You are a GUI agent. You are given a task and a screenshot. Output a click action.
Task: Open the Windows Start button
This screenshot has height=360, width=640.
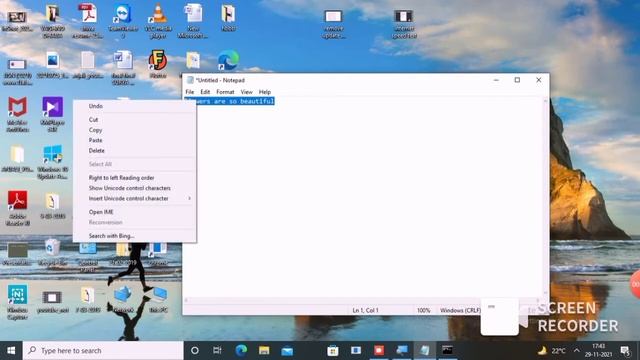[x=11, y=350]
